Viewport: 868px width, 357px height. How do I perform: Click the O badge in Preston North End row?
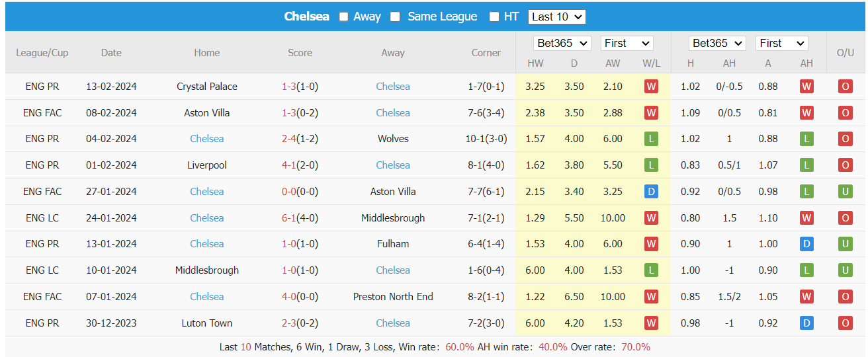coord(846,297)
